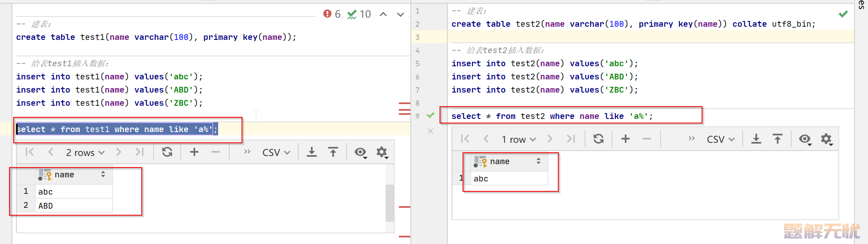The image size is (868, 244).
Task: Go to previous page in test2 results
Action: point(486,139)
